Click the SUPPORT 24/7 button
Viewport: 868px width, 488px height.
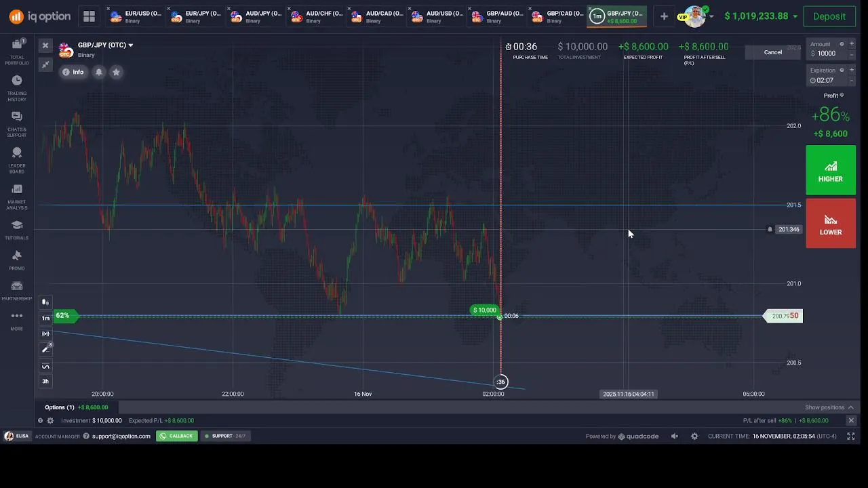coord(224,436)
